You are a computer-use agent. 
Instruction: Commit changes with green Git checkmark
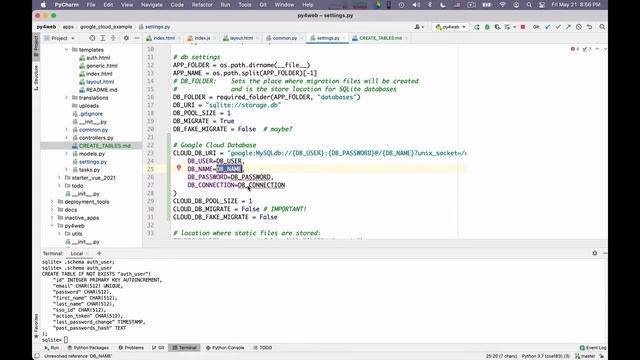(x=558, y=27)
